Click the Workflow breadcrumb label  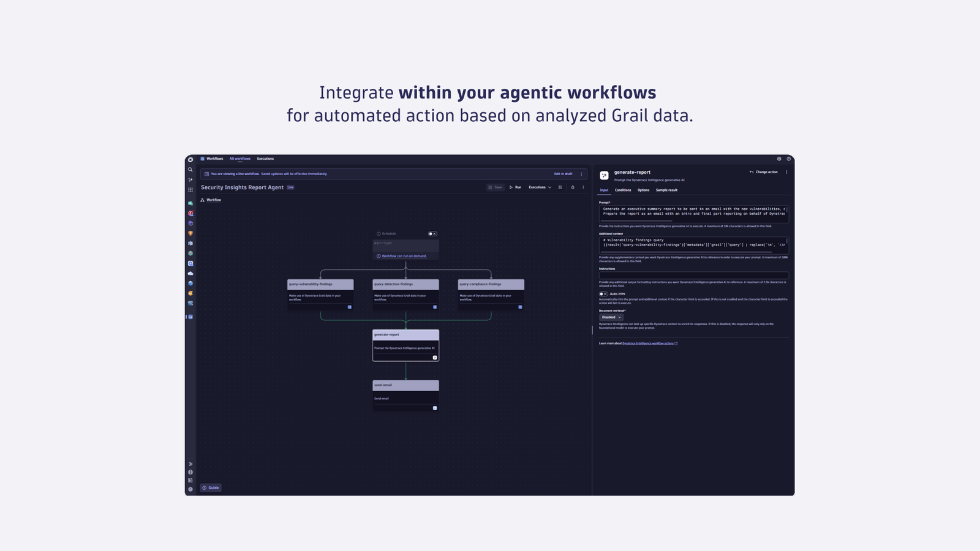click(214, 200)
